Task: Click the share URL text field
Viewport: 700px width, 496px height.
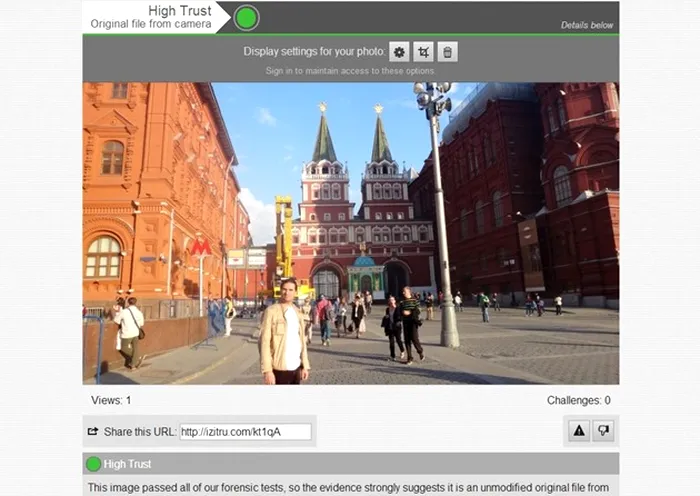Action: [x=245, y=432]
